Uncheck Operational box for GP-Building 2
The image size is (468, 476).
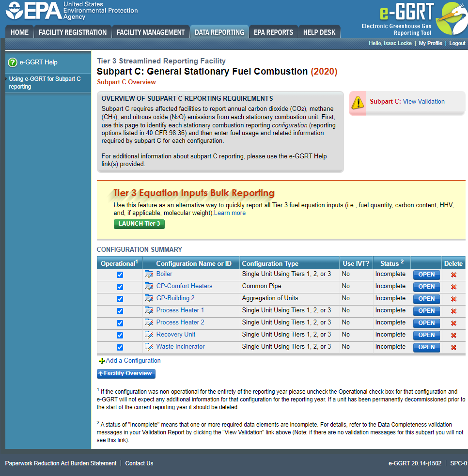[x=120, y=299]
